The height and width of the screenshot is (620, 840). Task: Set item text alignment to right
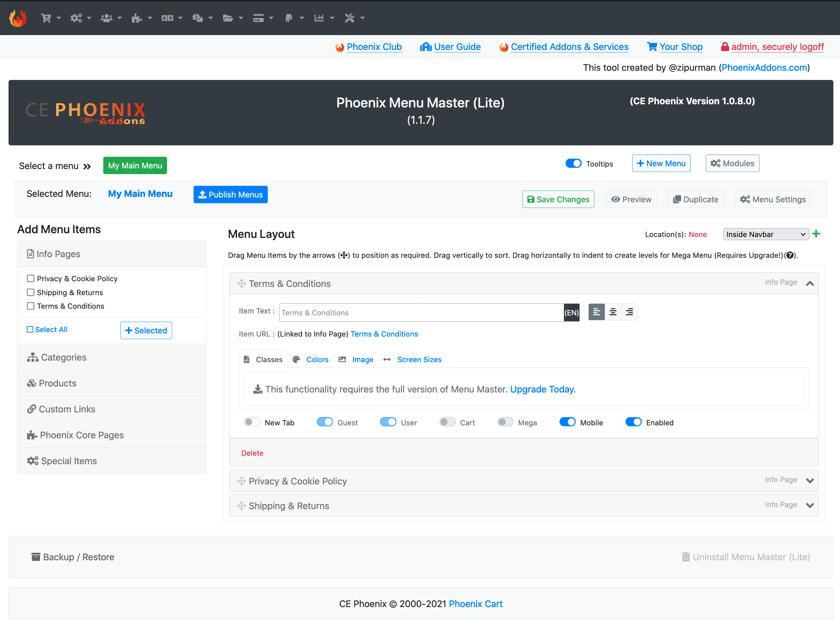click(629, 312)
